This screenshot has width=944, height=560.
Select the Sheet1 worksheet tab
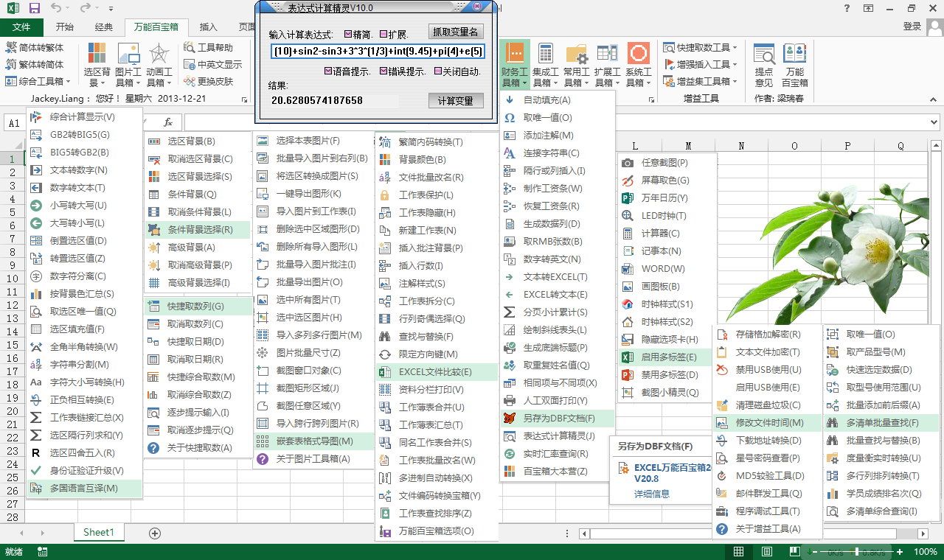pos(99,532)
